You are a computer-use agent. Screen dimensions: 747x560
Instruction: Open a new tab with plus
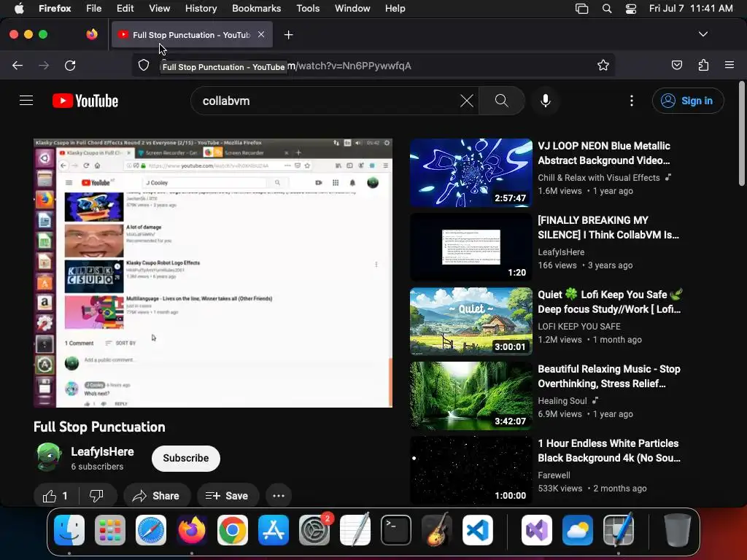(x=288, y=35)
